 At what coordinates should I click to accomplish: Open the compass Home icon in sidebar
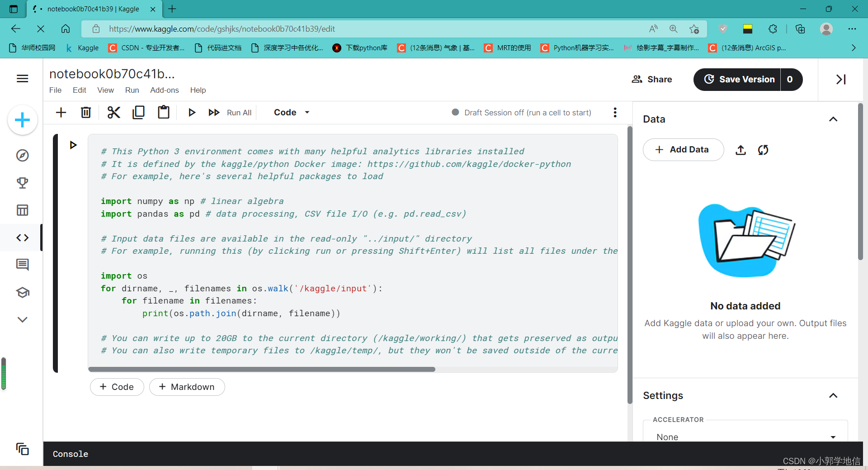click(x=22, y=156)
